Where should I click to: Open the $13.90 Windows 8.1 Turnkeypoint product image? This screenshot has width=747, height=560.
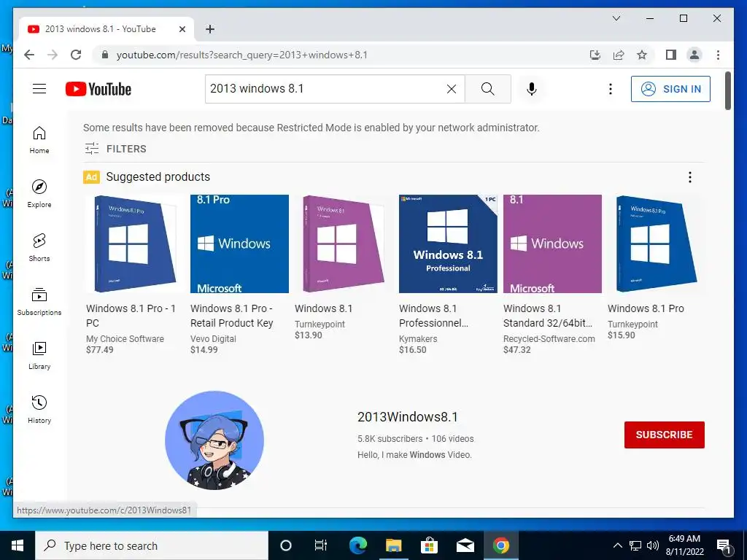344,244
